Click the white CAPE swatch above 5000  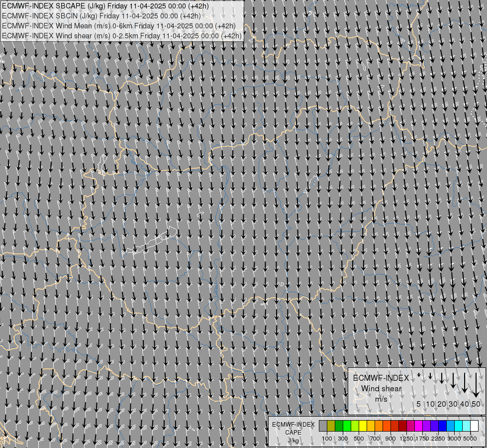point(474,426)
